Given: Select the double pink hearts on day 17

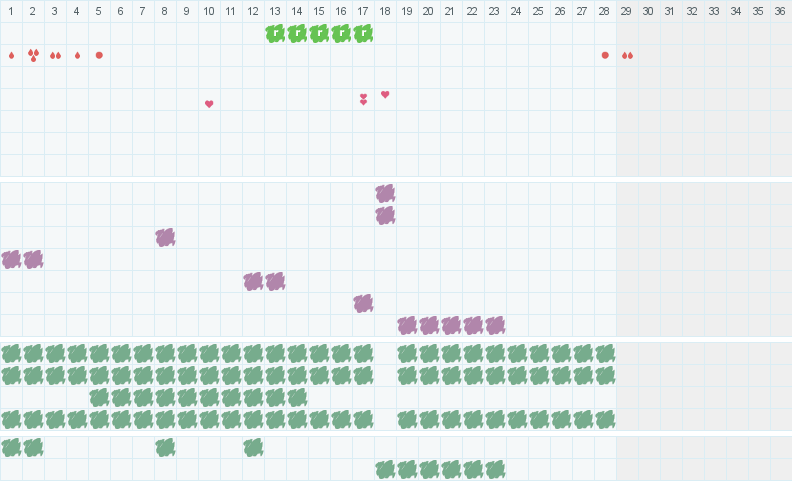Looking at the screenshot, I should [x=363, y=99].
